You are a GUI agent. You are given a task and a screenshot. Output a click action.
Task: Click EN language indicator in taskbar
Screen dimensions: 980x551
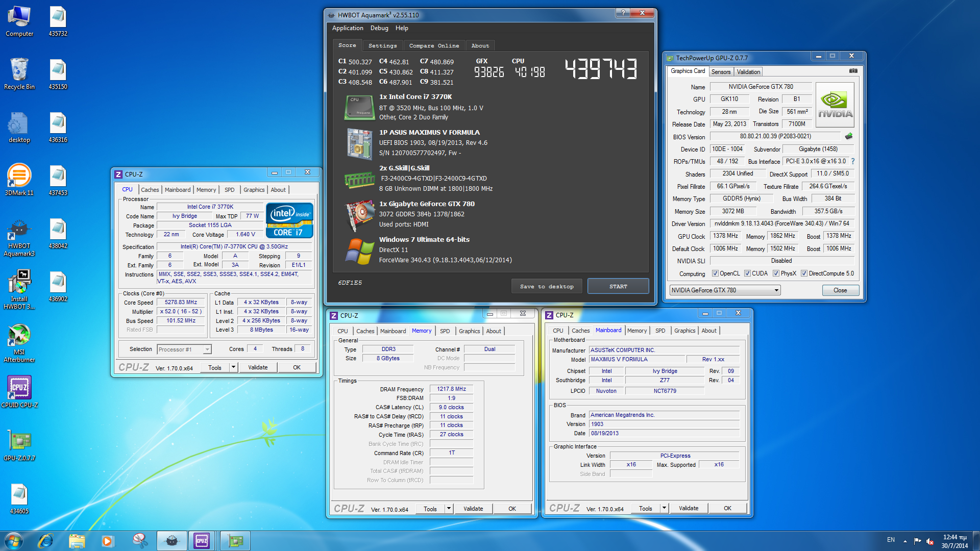pyautogui.click(x=891, y=540)
